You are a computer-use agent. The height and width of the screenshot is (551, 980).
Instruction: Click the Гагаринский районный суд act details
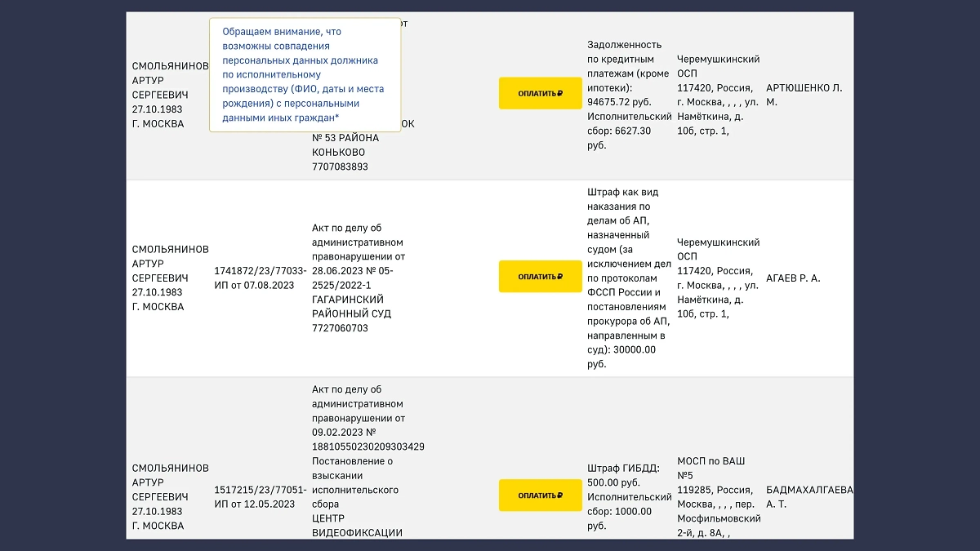pos(358,278)
